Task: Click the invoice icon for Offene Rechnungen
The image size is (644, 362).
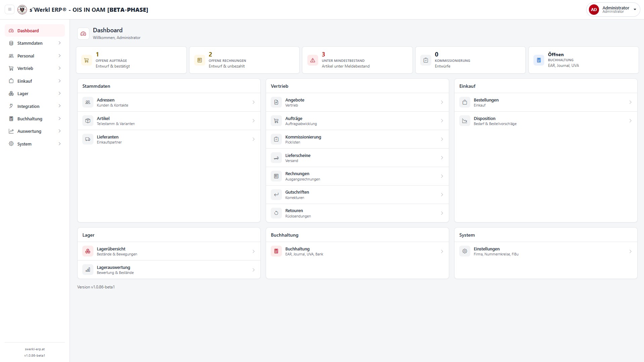Action: pyautogui.click(x=200, y=60)
